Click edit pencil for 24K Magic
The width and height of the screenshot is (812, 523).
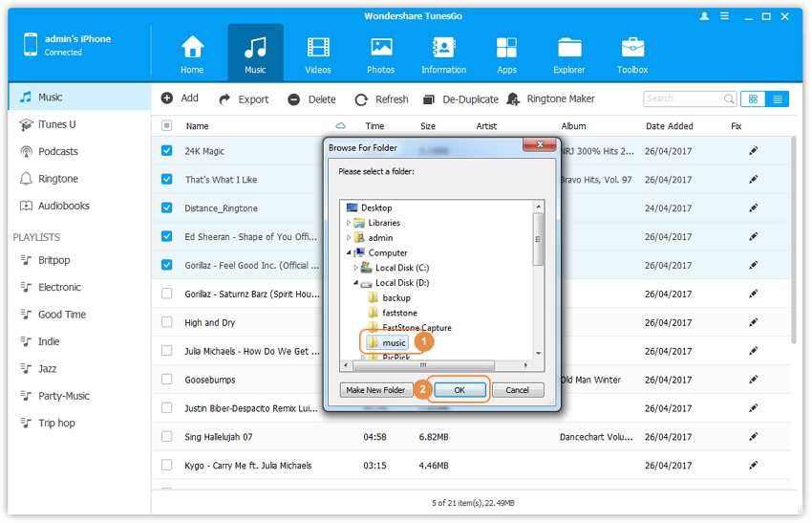coord(754,151)
